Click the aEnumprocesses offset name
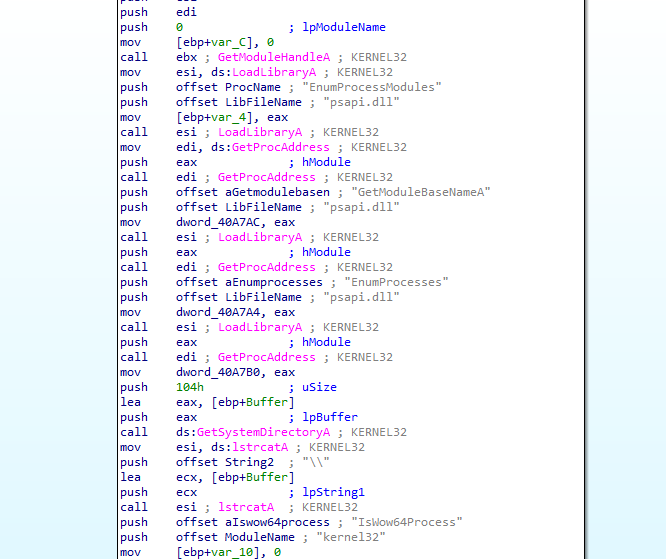The image size is (666, 559). [274, 282]
